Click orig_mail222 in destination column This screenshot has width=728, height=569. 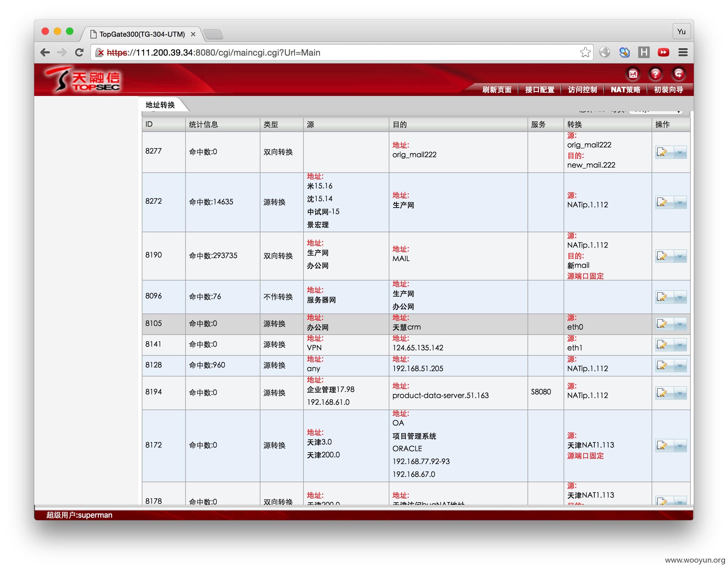414,155
